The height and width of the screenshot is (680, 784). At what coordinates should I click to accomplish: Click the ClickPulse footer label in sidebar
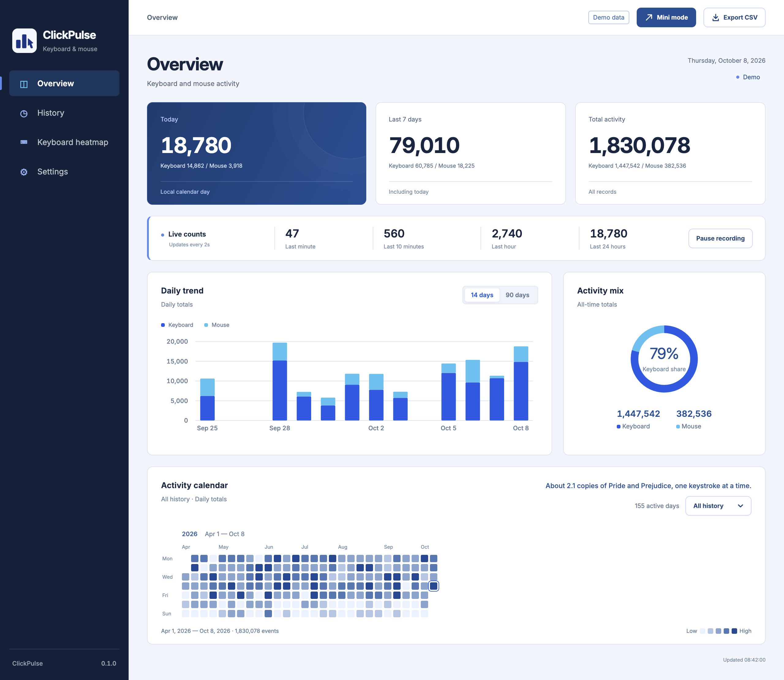pyautogui.click(x=27, y=664)
